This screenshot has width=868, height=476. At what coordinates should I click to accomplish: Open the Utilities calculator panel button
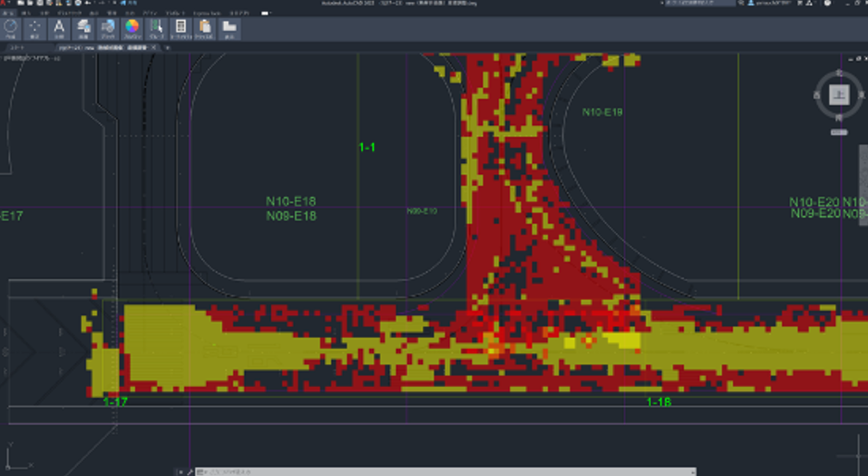tap(181, 29)
